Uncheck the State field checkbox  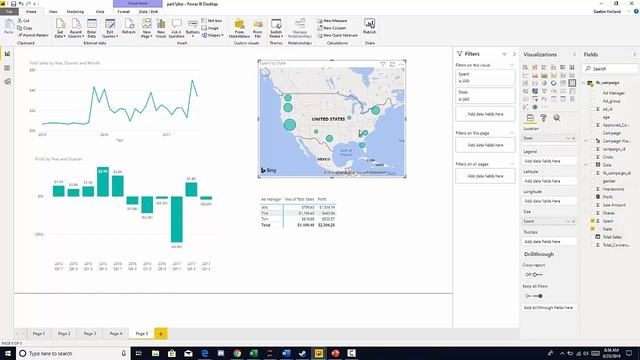click(x=593, y=229)
